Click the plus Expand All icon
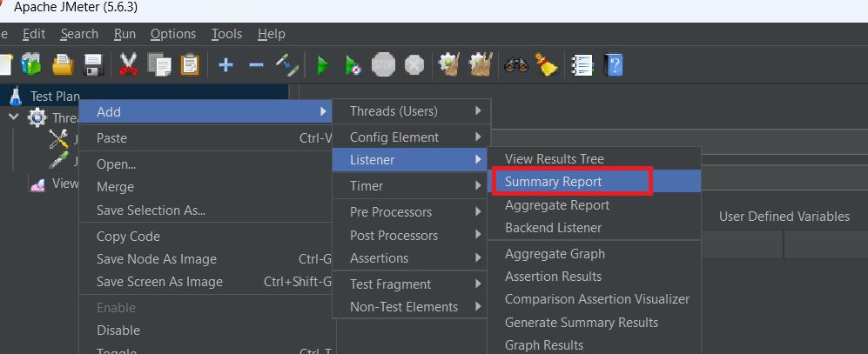This screenshot has width=868, height=354. pyautogui.click(x=225, y=65)
